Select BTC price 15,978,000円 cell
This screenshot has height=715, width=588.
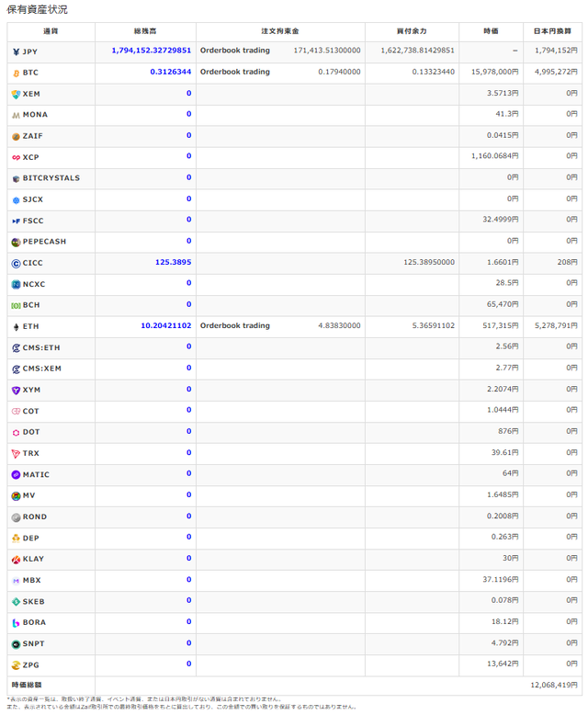[x=494, y=72]
